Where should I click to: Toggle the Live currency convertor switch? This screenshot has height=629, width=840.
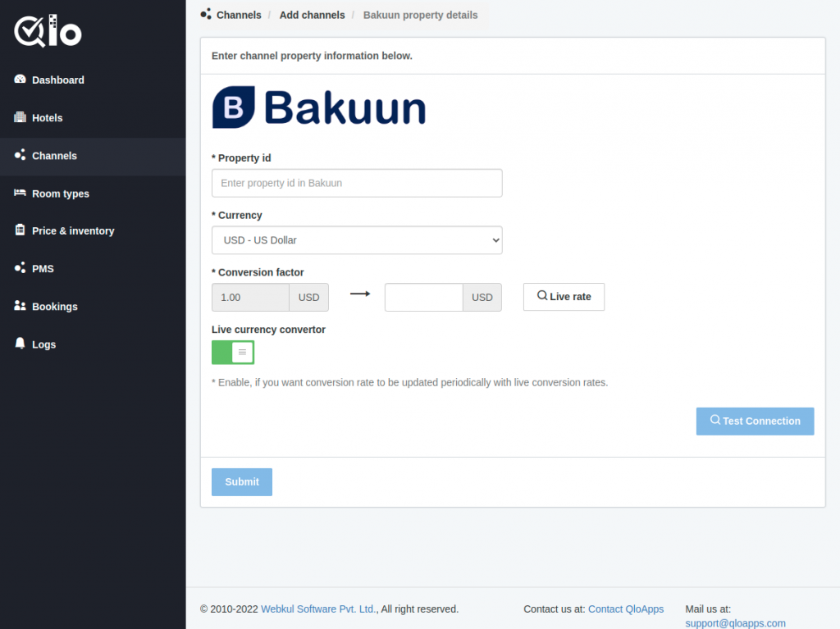point(233,353)
